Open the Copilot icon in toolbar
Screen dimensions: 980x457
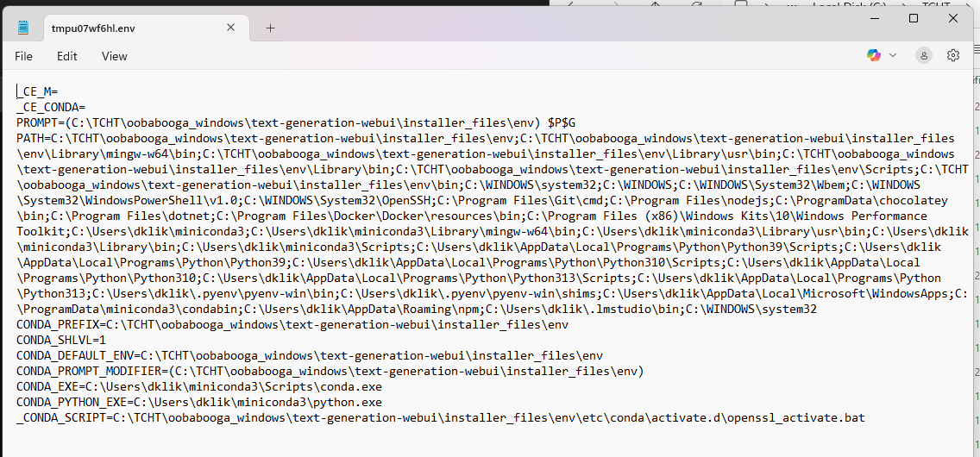click(874, 55)
